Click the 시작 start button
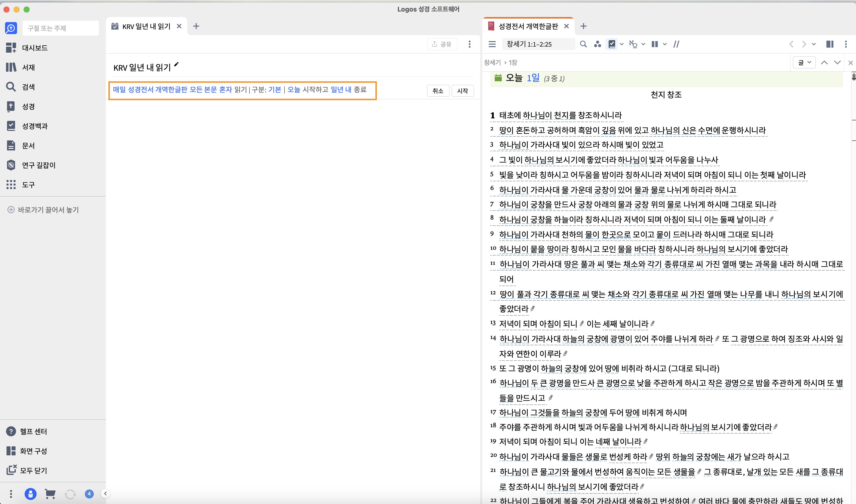This screenshot has width=856, height=504. coord(462,91)
